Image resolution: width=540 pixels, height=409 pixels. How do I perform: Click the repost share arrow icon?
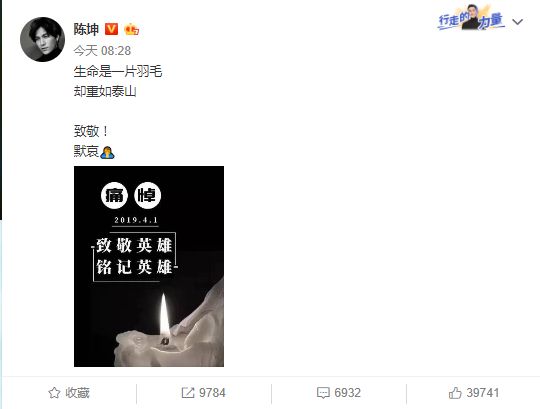pos(188,393)
